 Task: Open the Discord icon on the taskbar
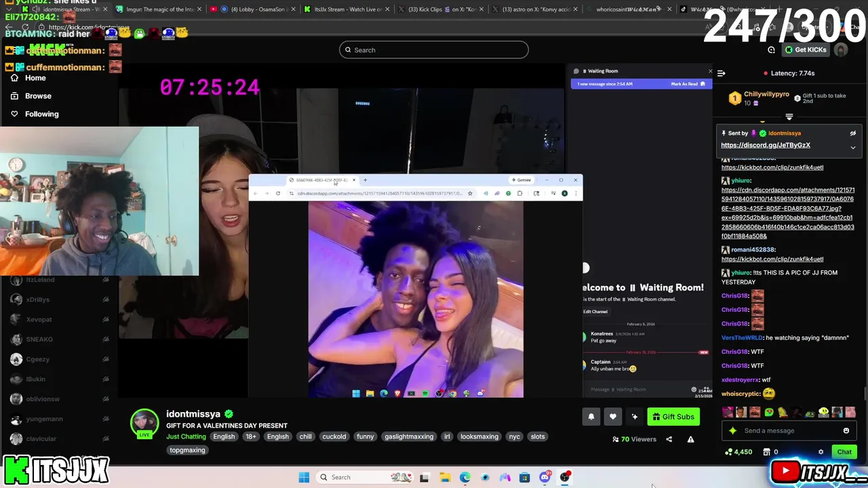(545, 477)
